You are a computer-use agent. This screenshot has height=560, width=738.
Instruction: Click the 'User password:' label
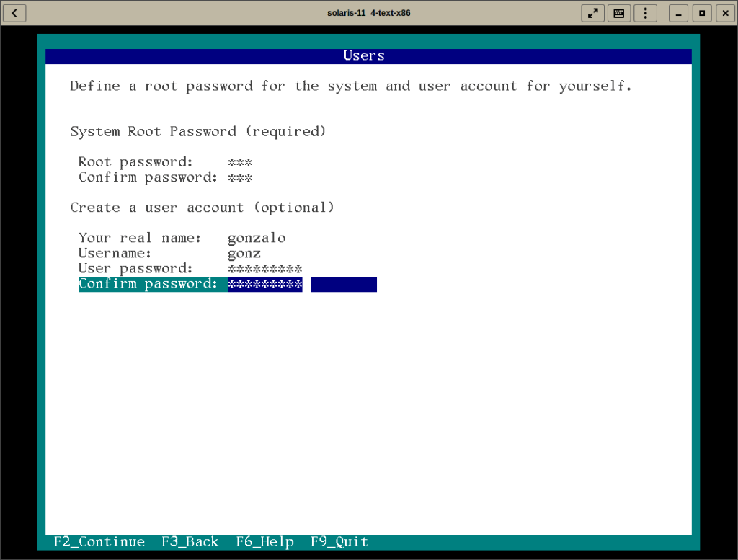(x=135, y=269)
